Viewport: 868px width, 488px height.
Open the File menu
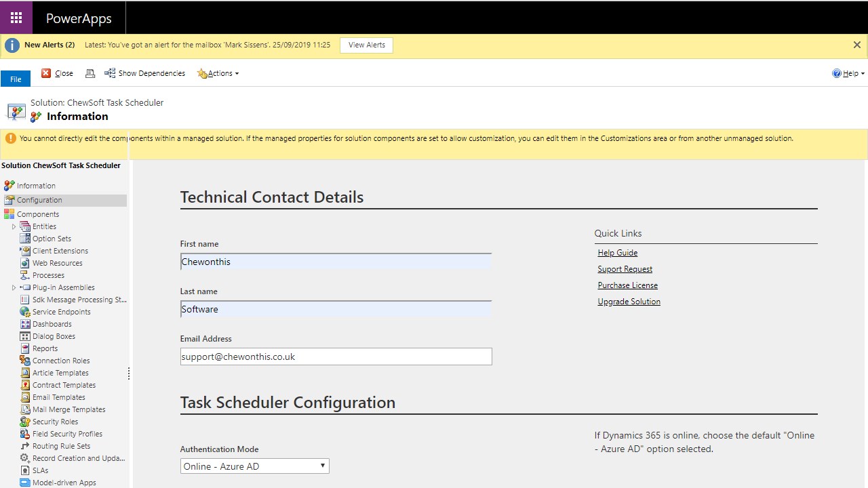coord(16,79)
